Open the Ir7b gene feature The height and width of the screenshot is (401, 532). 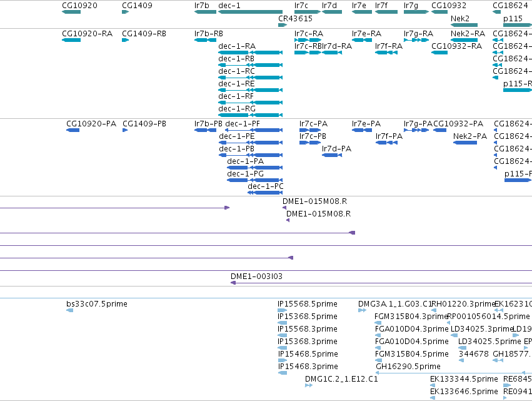pos(205,12)
